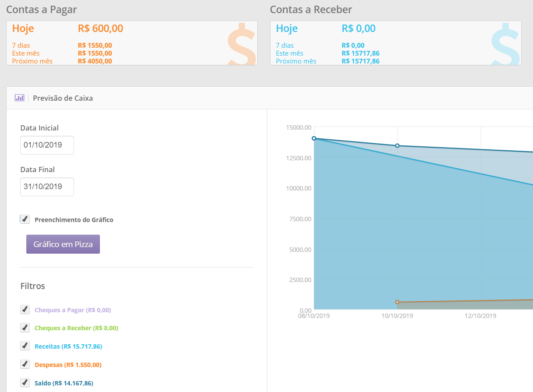533x392 pixels.
Task: Uncheck the Cheques a Receber filter checkbox
Action: pos(25,328)
